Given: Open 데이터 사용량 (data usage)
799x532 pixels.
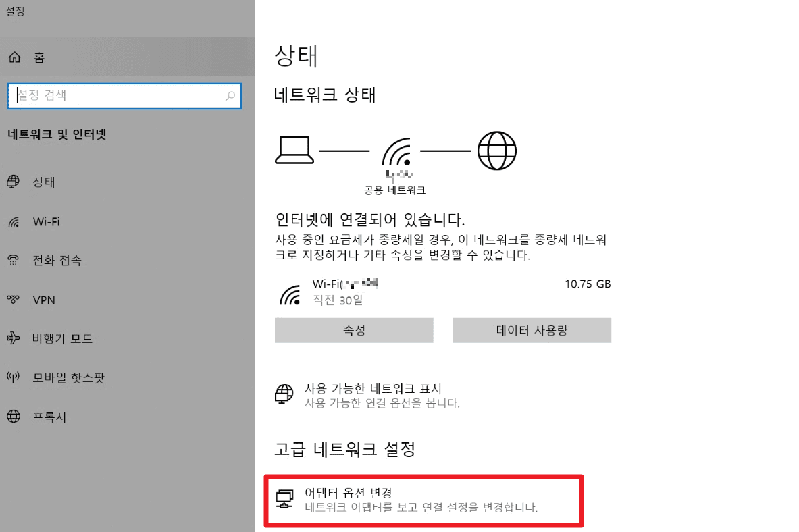Looking at the screenshot, I should click(532, 330).
